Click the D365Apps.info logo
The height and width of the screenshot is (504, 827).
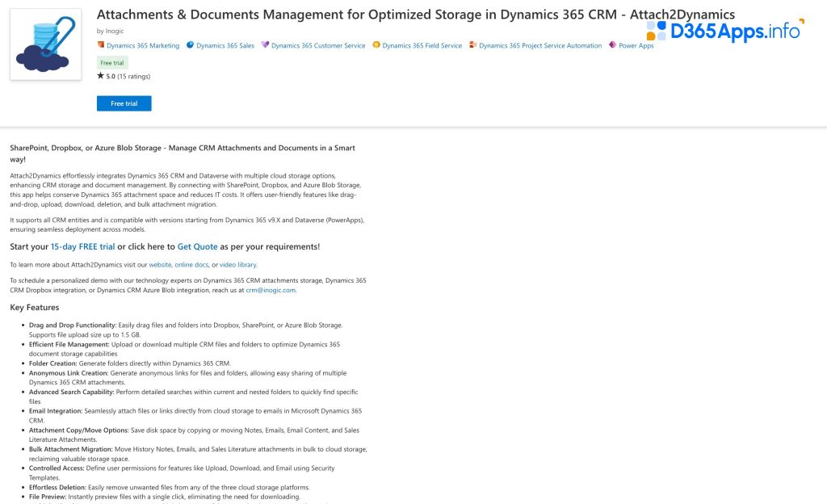725,31
